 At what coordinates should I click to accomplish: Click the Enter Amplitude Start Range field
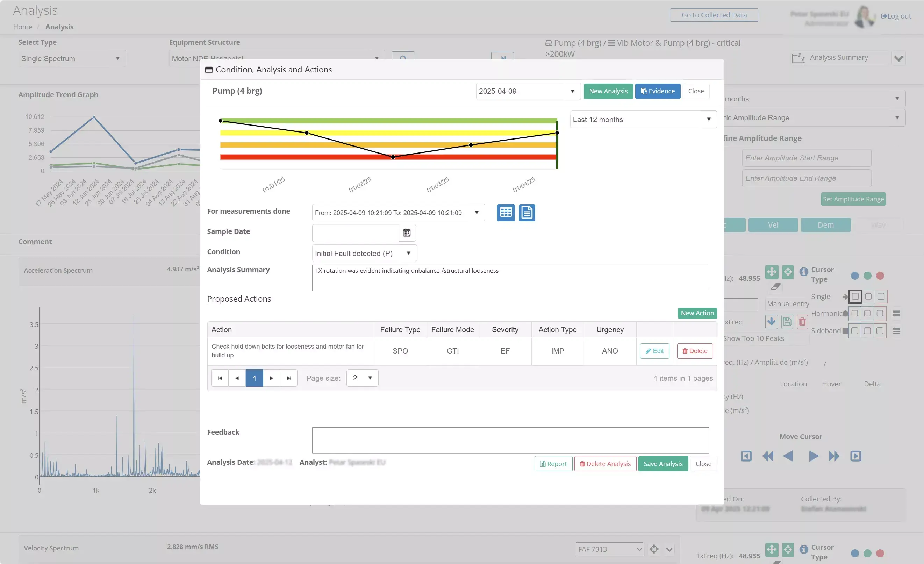tap(806, 158)
